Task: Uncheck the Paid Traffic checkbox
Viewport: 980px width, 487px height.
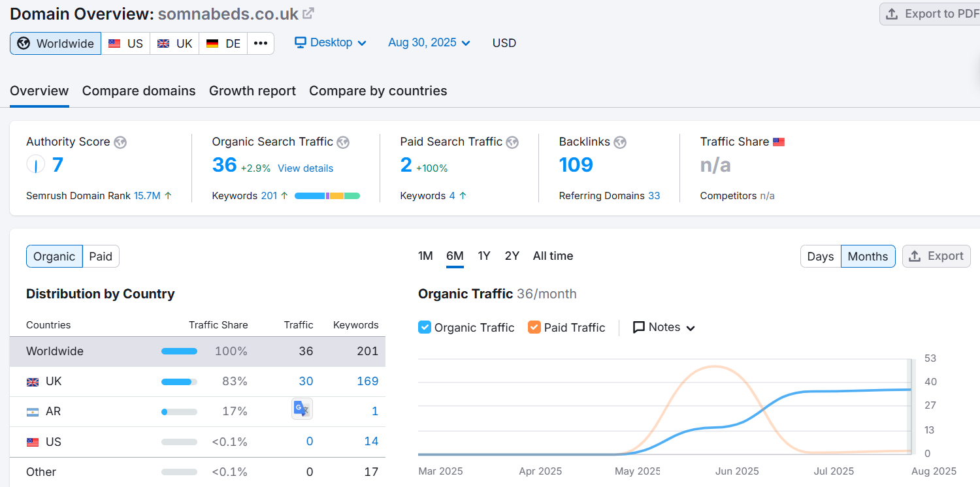Action: tap(534, 328)
